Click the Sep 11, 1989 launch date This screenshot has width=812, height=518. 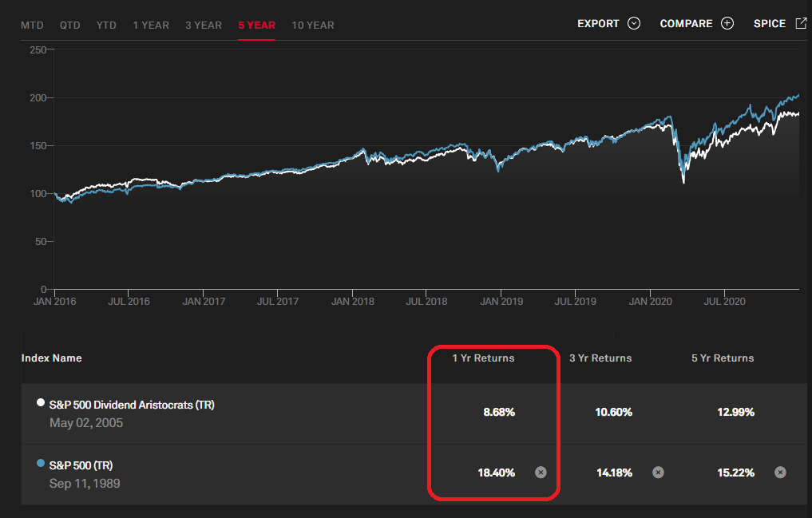point(85,484)
